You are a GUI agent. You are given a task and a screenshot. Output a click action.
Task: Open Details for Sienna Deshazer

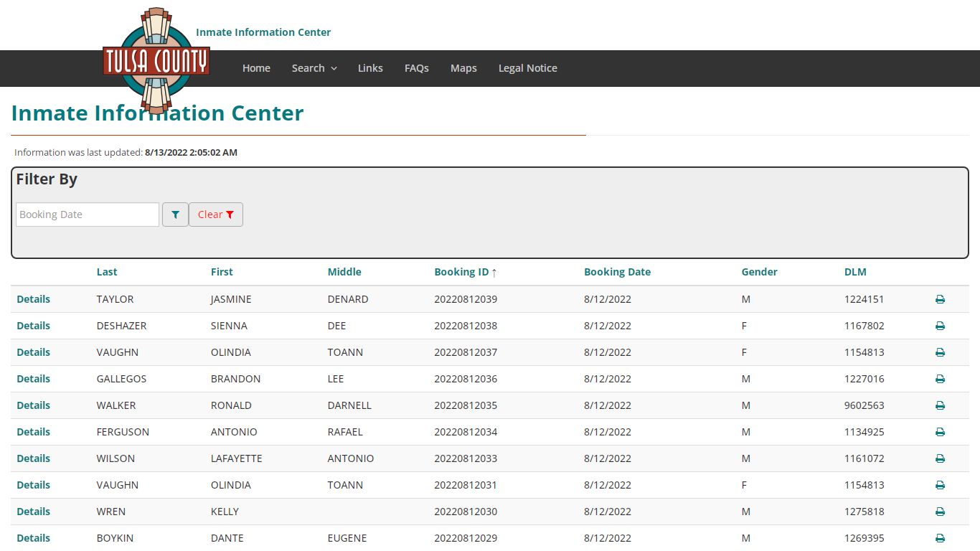click(34, 326)
